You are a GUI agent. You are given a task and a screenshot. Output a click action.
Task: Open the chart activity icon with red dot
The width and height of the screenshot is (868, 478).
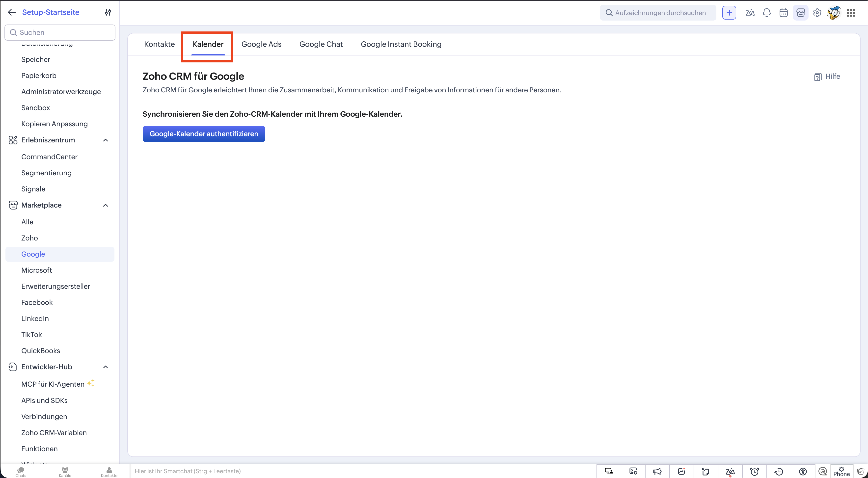(x=681, y=471)
